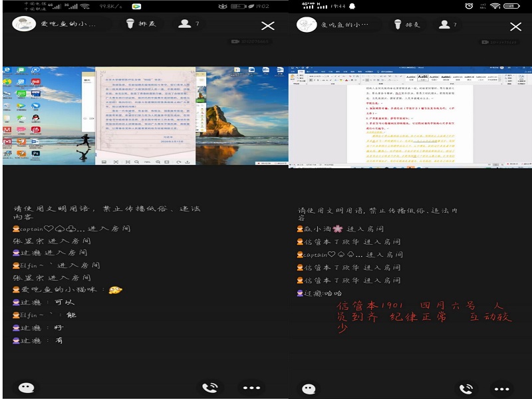
Task: Close the left live room with X
Action: (x=267, y=25)
